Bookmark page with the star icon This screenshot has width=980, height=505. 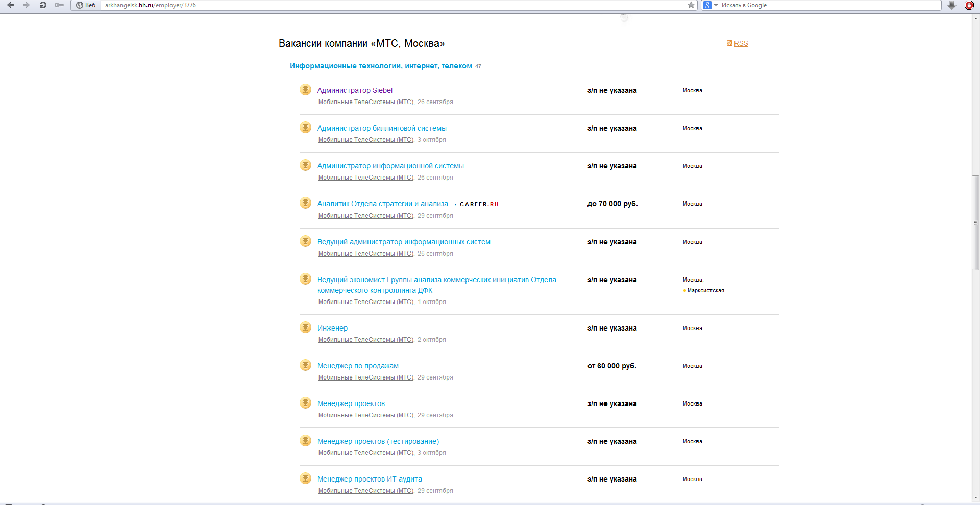[691, 5]
